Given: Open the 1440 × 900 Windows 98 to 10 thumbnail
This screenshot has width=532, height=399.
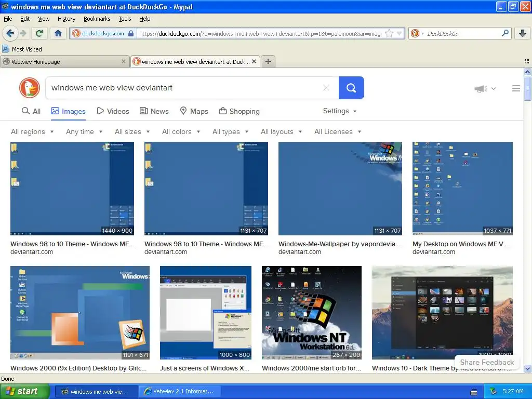Looking at the screenshot, I should pyautogui.click(x=72, y=188).
